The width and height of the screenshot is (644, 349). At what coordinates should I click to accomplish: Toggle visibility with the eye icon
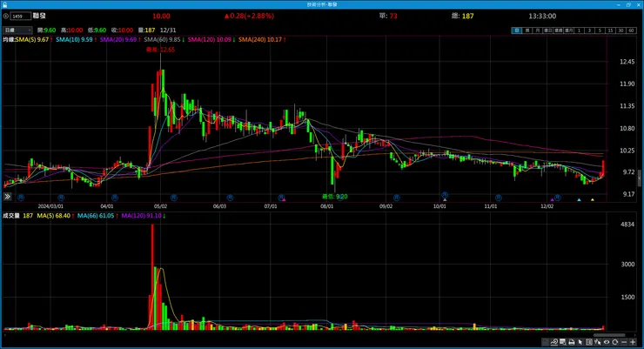(x=607, y=342)
